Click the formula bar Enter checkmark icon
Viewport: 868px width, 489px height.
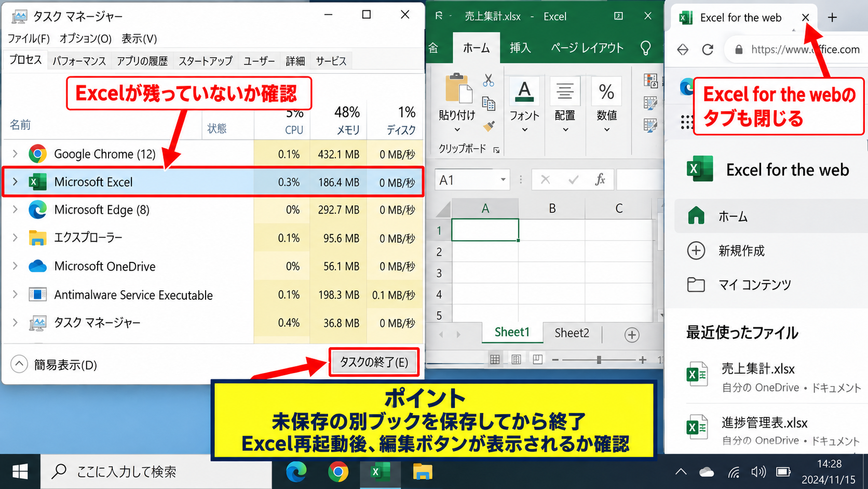click(573, 180)
